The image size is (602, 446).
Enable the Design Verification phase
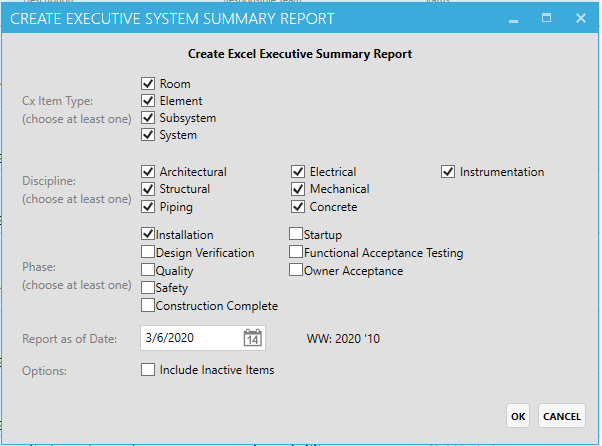[x=148, y=253]
